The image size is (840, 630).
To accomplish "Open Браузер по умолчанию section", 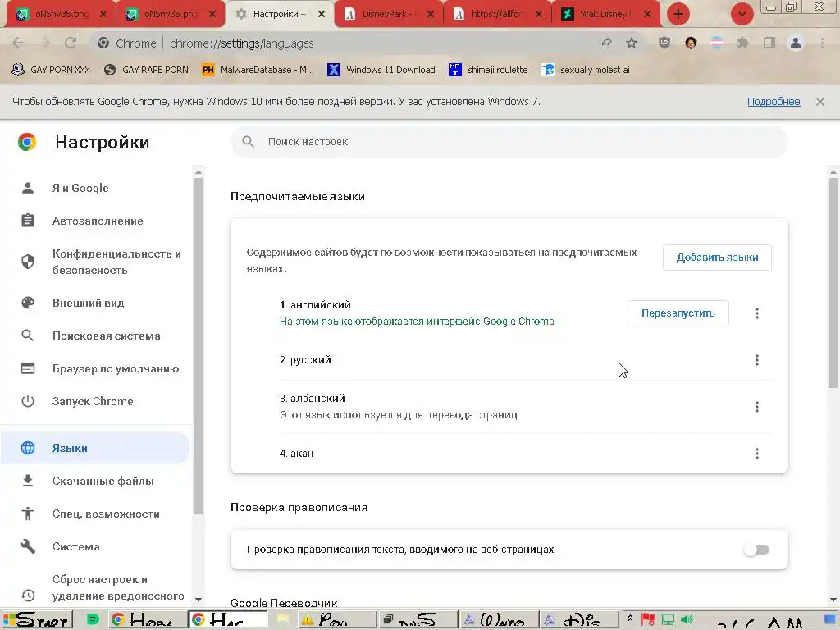I will (x=95, y=368).
